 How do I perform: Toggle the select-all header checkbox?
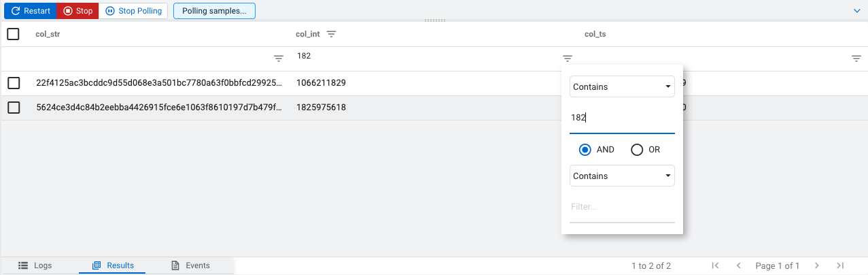[13, 34]
